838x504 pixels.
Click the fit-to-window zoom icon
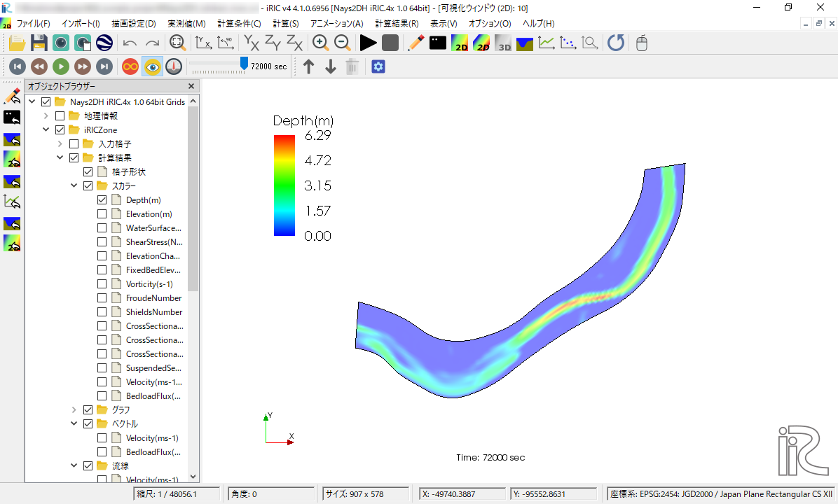click(x=177, y=43)
